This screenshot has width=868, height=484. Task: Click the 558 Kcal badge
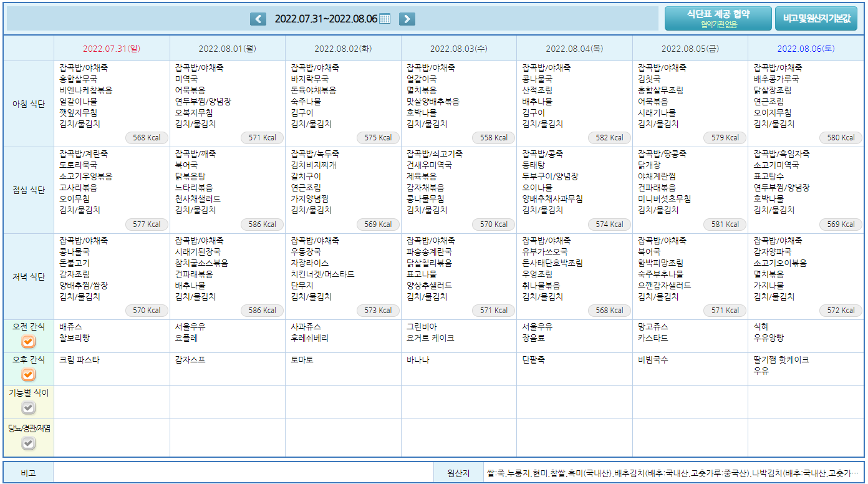click(493, 138)
